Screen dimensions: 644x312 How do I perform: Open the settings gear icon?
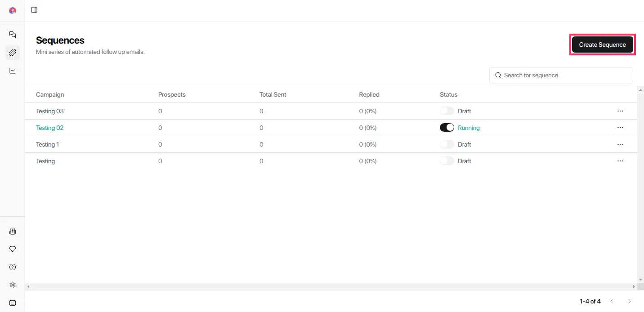pos(13,285)
